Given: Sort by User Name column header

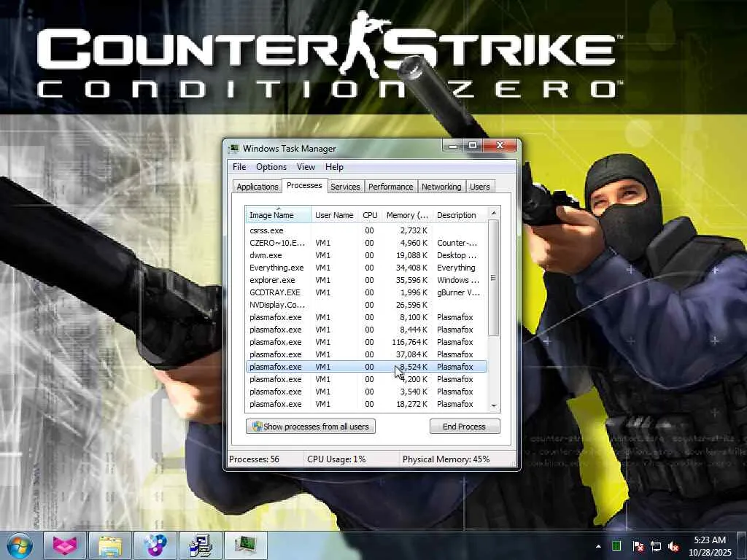Looking at the screenshot, I should [x=334, y=215].
